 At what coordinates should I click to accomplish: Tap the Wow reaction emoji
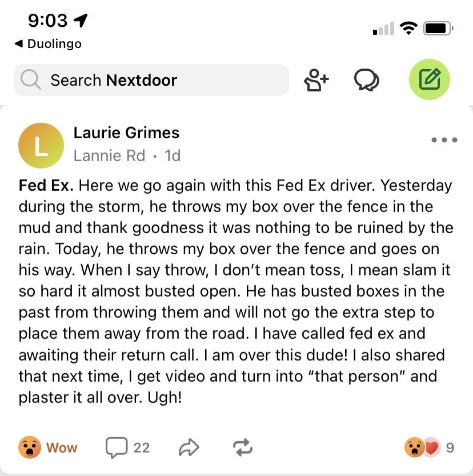tap(29, 447)
